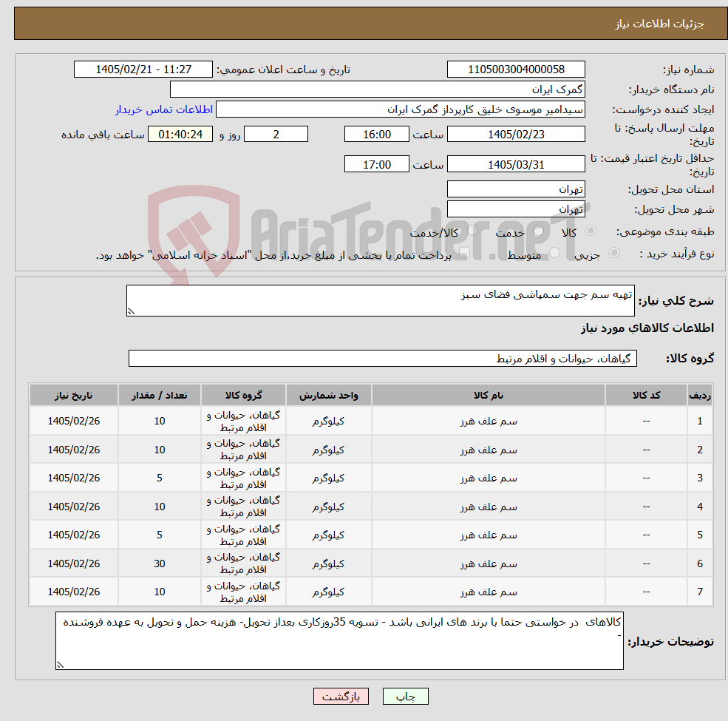Click the چاپ print button
The image size is (728, 721).
tap(405, 697)
